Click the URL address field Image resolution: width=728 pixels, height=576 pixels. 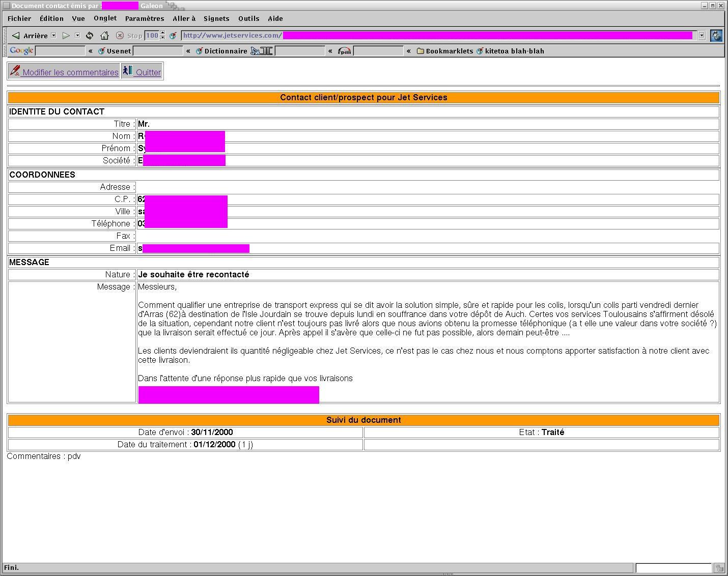[x=439, y=36]
